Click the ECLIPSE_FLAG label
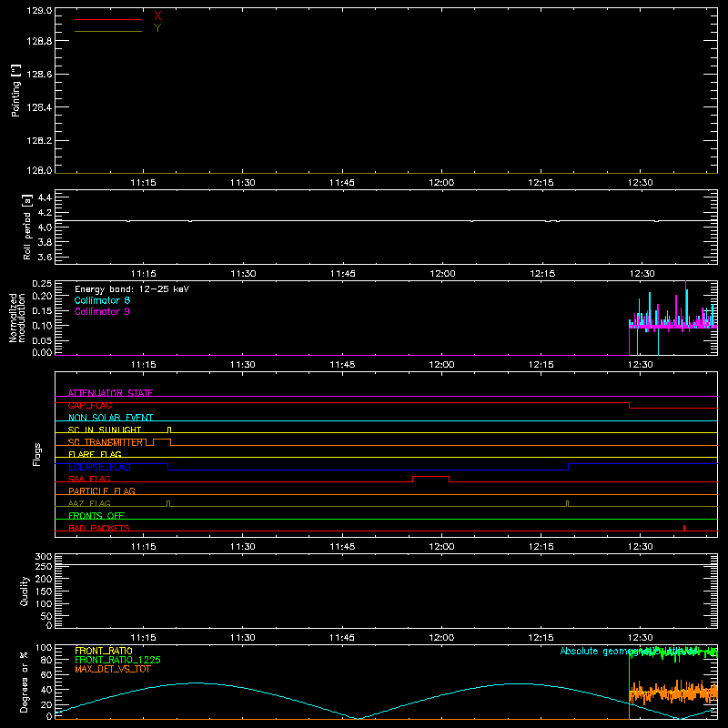Viewport: 728px width, 728px height. click(99, 467)
